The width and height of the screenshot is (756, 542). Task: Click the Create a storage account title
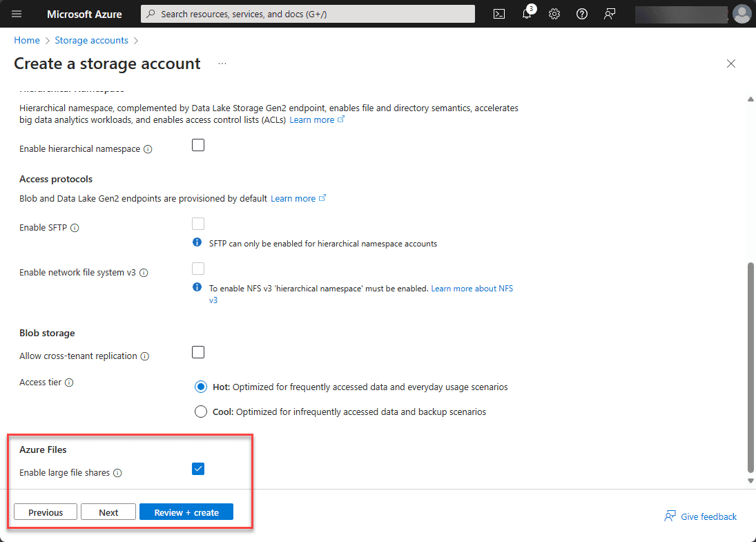107,64
